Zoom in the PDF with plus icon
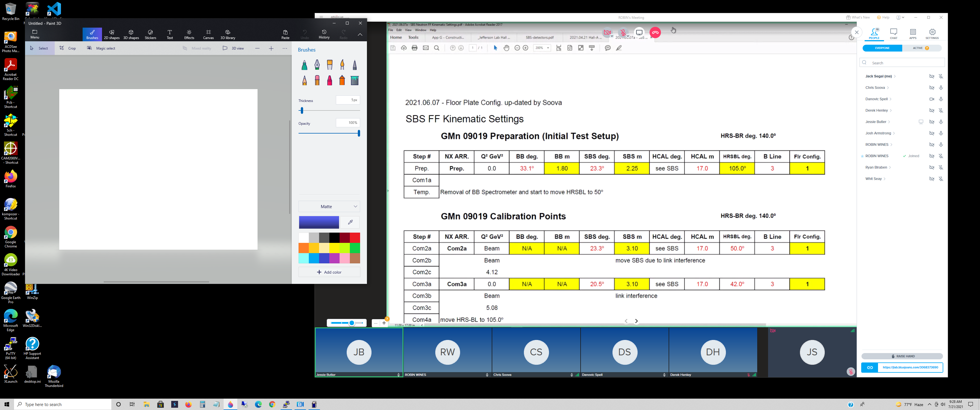The width and height of the screenshot is (980, 410). pos(525,48)
